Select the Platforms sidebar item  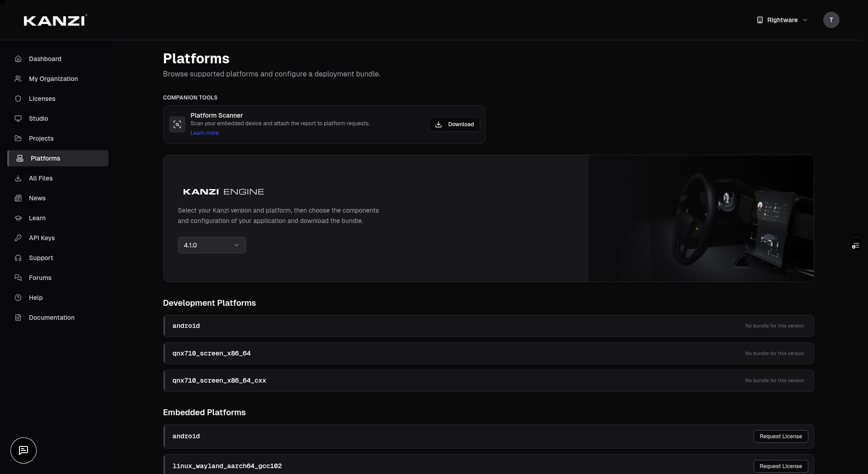(x=58, y=158)
